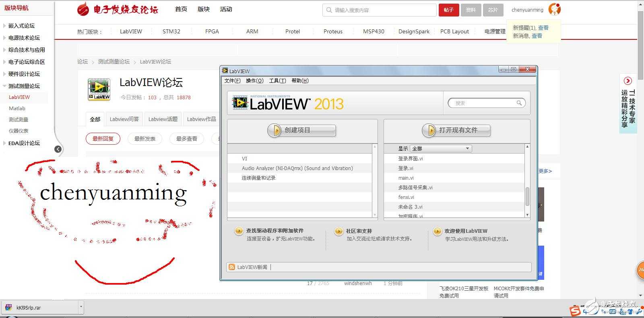
Task: Click the 创建项目 button in LabVIEW
Action: [301, 130]
